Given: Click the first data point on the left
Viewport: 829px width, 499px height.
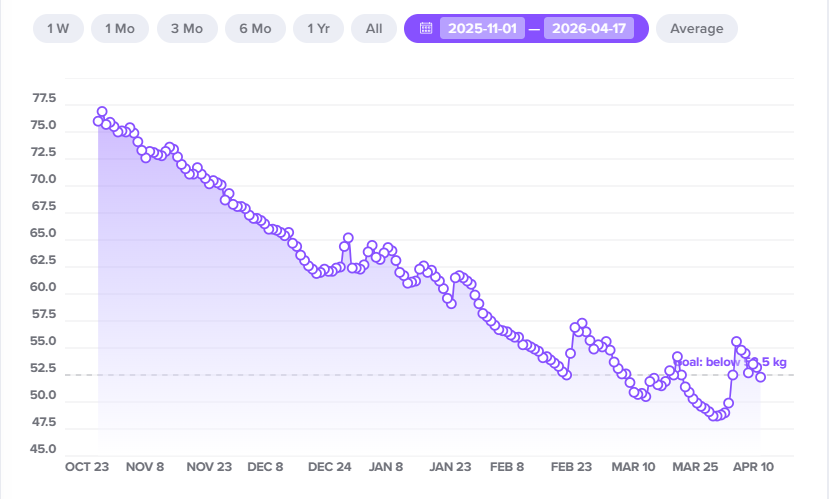Looking at the screenshot, I should (98, 121).
